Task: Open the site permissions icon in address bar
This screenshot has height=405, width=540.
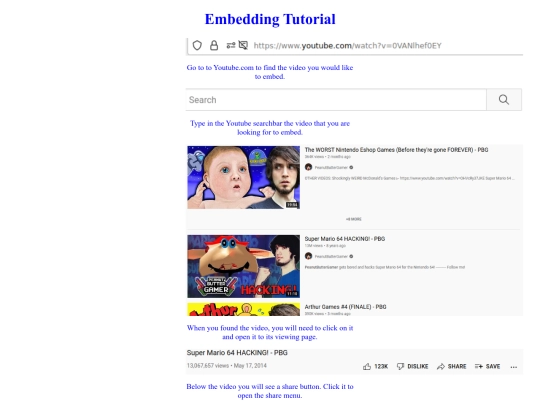Action: point(230,45)
